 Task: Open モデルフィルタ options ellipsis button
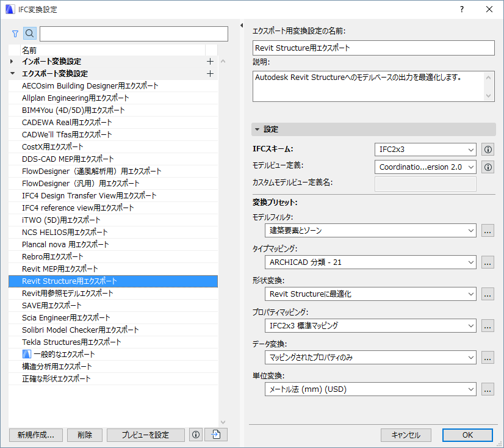click(488, 231)
